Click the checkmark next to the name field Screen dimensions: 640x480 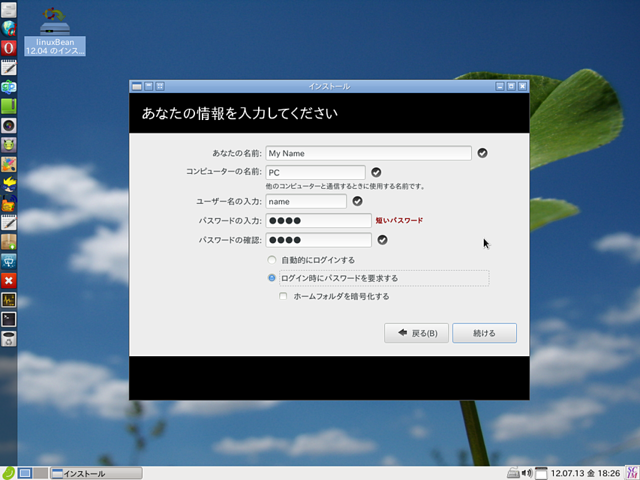pyautogui.click(x=482, y=153)
